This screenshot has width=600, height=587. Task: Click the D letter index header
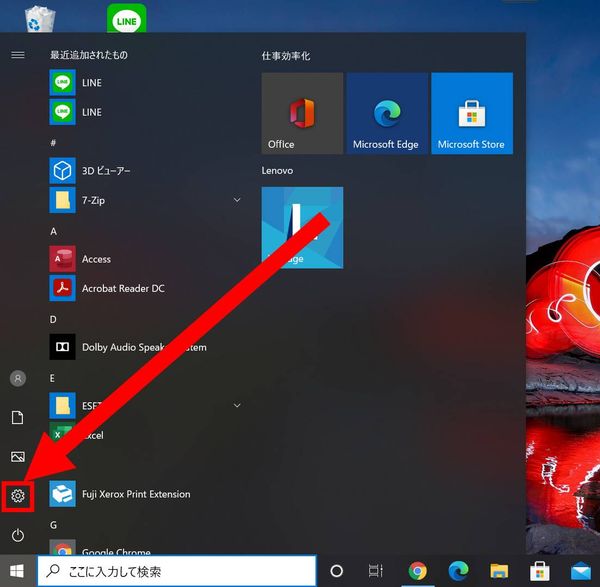(53, 320)
